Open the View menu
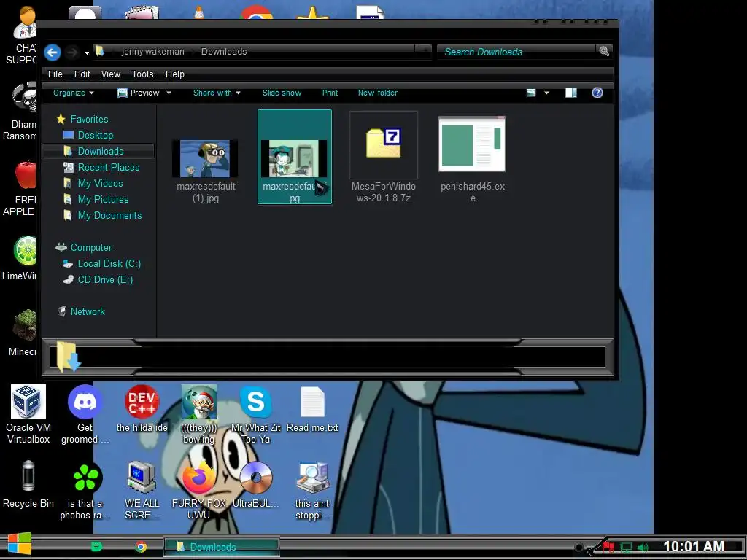This screenshot has height=560, width=747. point(111,74)
